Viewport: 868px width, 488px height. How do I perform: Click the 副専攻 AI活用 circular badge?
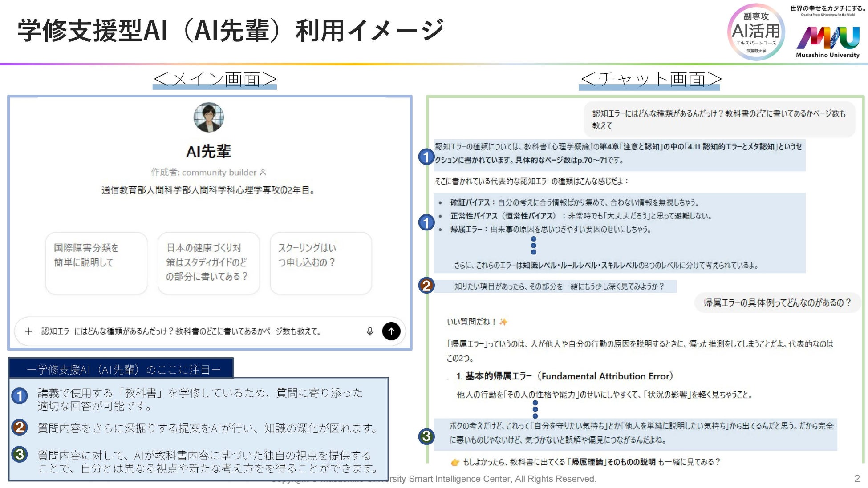pyautogui.click(x=756, y=32)
